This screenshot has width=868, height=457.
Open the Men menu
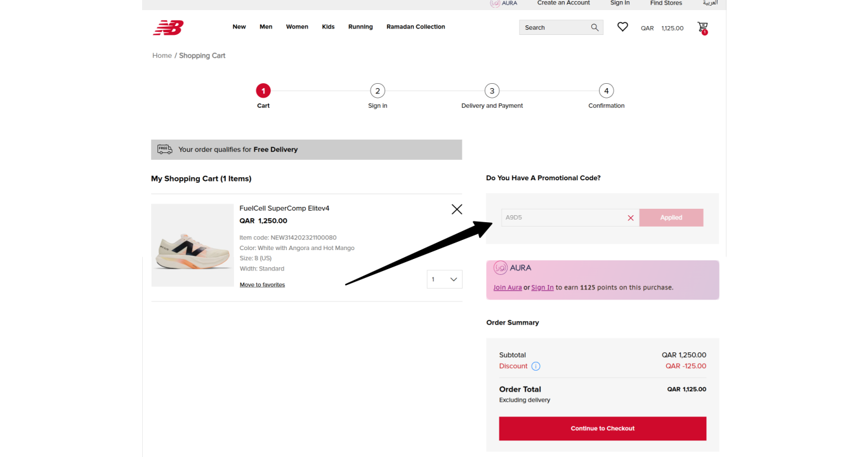click(x=266, y=27)
